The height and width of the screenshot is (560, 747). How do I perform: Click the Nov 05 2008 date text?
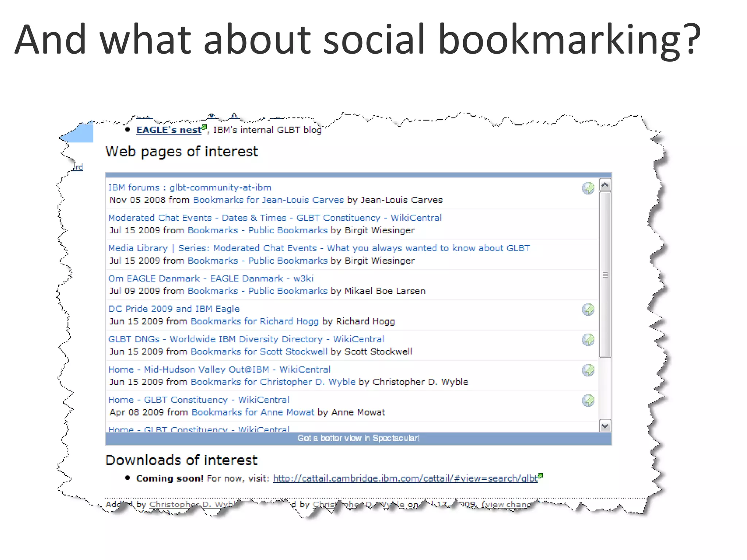pyautogui.click(x=138, y=200)
